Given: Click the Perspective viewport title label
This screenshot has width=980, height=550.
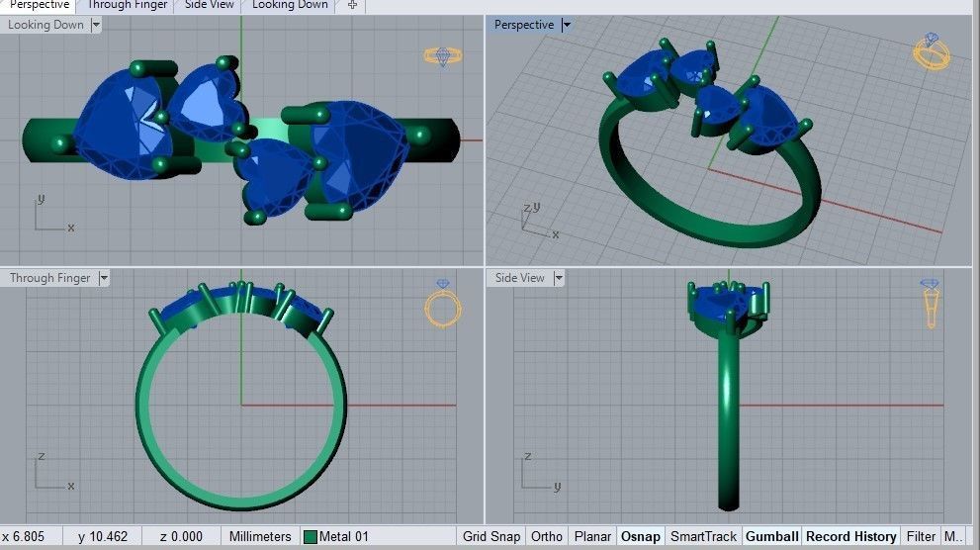Looking at the screenshot, I should pyautogui.click(x=524, y=25).
